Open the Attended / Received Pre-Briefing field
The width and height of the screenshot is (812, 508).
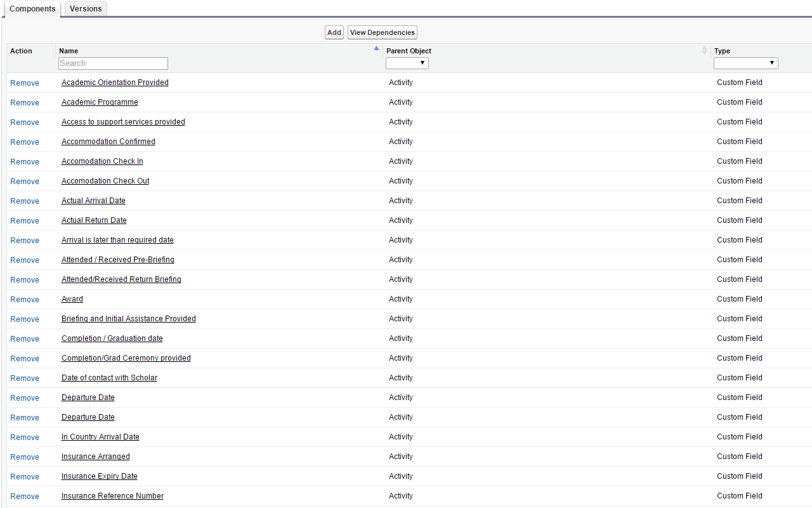click(x=117, y=259)
